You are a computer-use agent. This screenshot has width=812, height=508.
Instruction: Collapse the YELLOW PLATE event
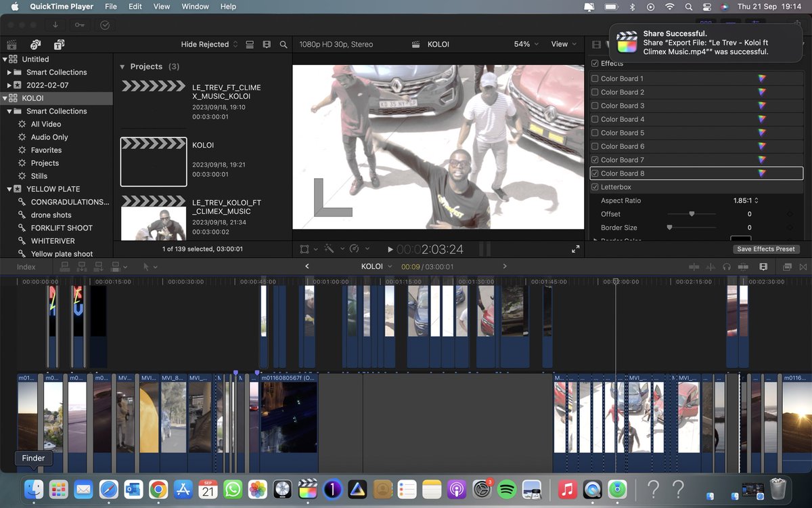coord(9,189)
